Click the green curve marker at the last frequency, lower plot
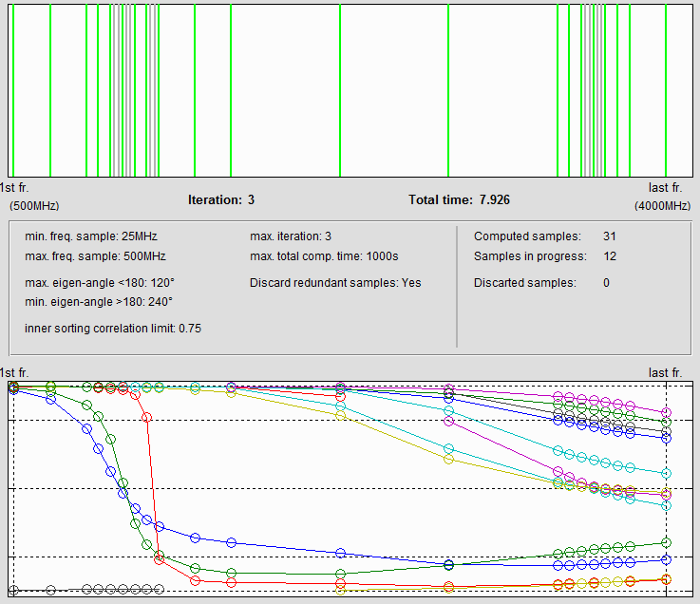Screen dimensions: 700x604 tap(667, 542)
